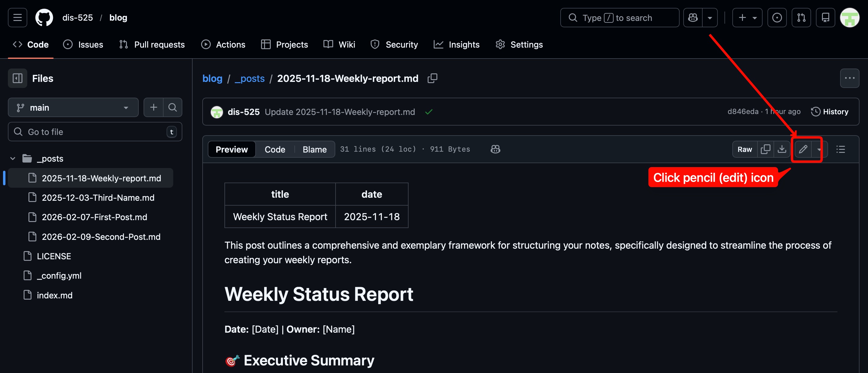Collapse the Files tree side panel
This screenshot has width=868, height=373.
pyautogui.click(x=18, y=78)
